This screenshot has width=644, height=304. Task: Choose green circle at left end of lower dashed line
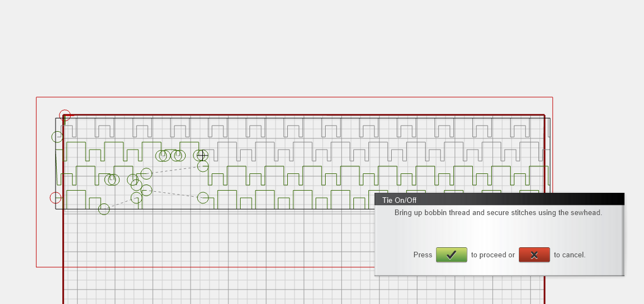pos(146,191)
